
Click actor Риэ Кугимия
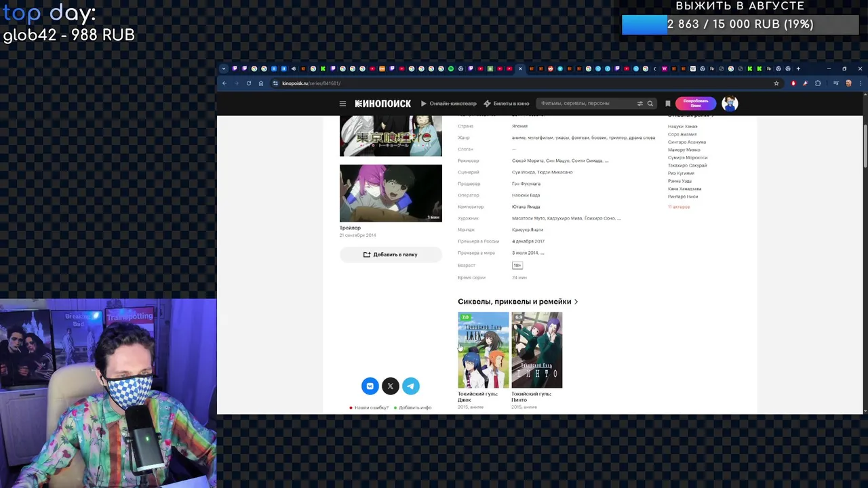click(x=681, y=174)
